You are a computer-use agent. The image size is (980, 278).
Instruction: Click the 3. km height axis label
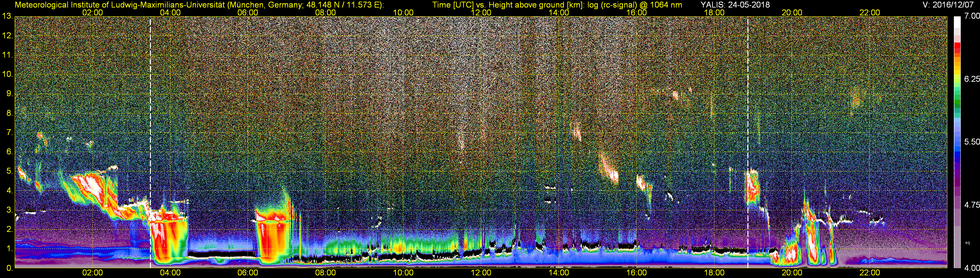[x=9, y=210]
